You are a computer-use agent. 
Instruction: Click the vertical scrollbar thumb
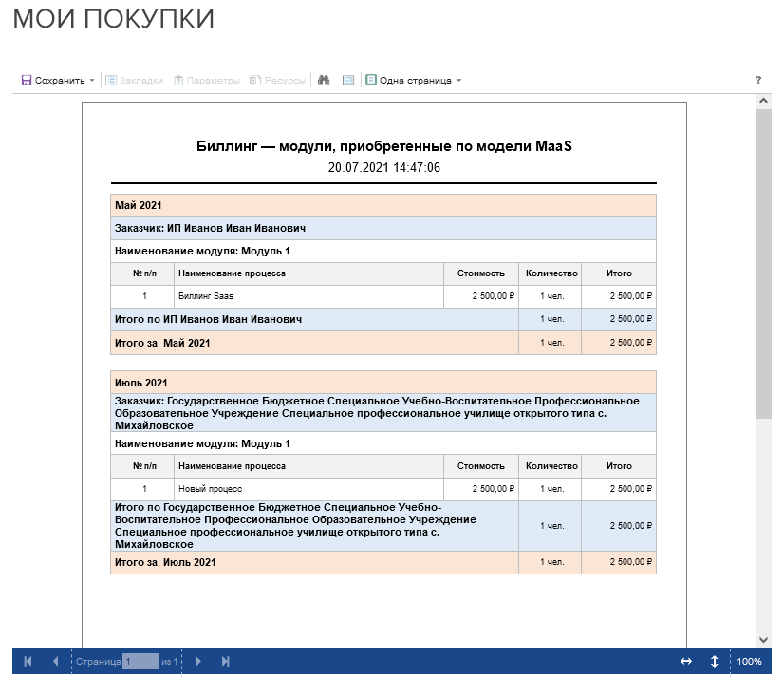[x=764, y=261]
